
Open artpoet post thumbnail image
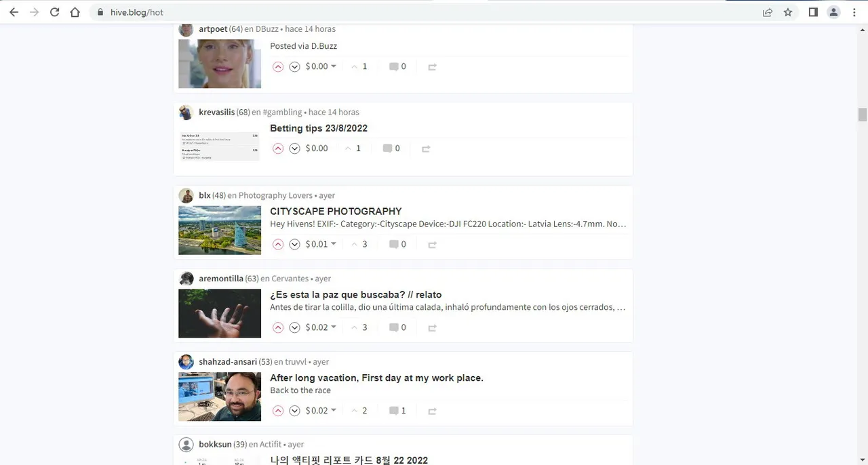point(220,64)
